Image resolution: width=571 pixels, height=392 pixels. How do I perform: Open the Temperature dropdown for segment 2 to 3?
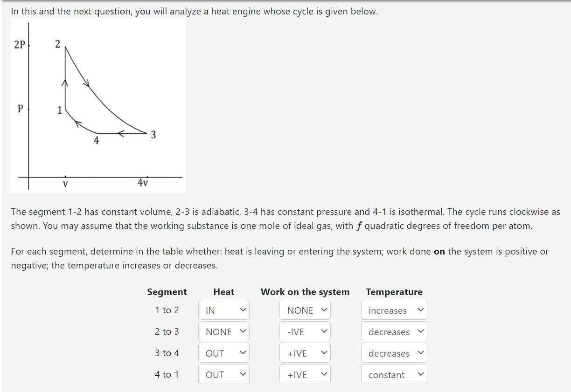[x=394, y=331]
